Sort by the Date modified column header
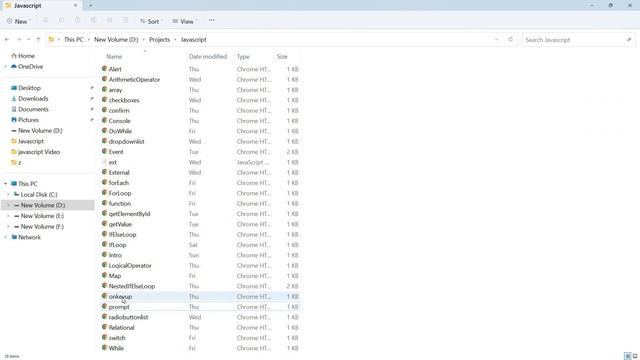640x360 pixels. click(x=208, y=56)
